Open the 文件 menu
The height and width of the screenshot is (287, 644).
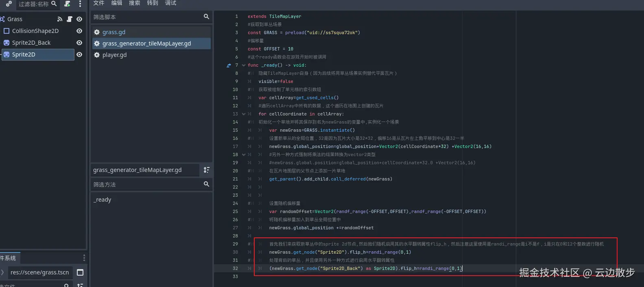99,3
